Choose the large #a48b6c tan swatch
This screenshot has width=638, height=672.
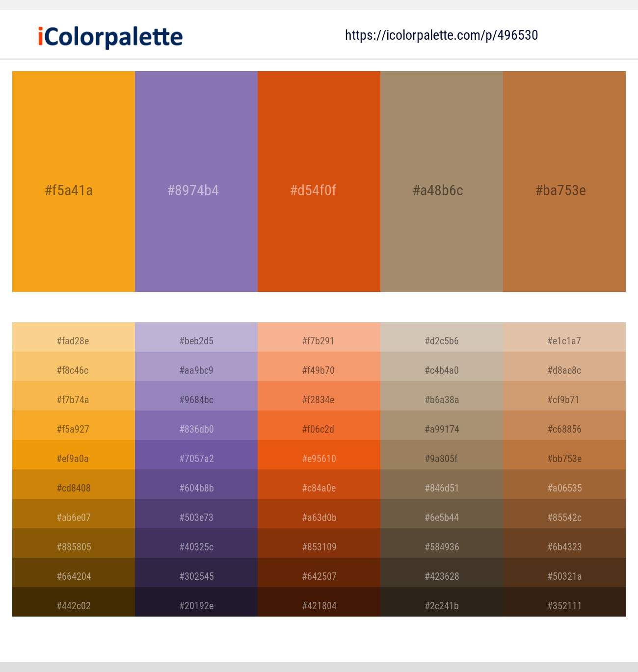click(442, 181)
